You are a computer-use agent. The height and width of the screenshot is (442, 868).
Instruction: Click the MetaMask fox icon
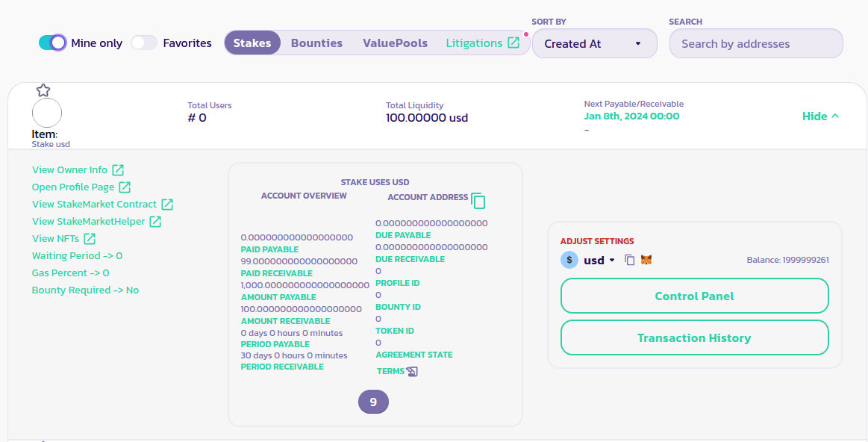pyautogui.click(x=646, y=260)
